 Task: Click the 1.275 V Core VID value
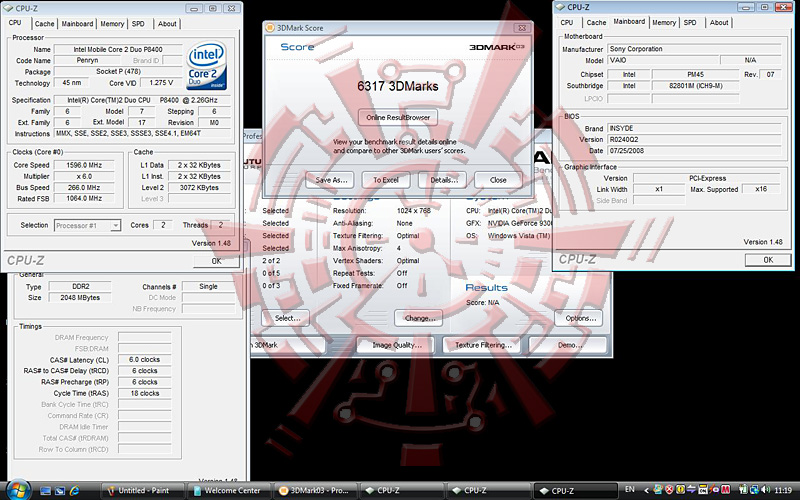coord(161,83)
